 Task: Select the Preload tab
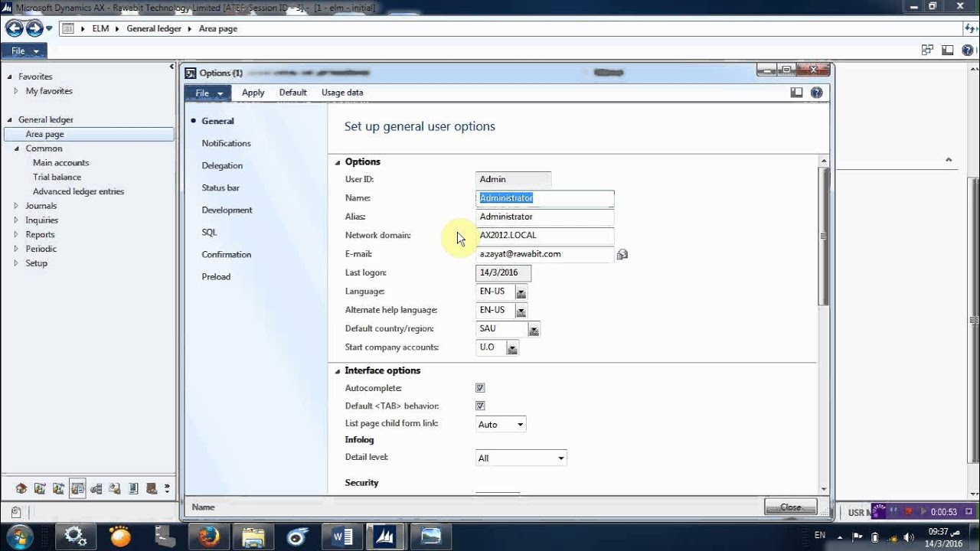[x=216, y=276]
